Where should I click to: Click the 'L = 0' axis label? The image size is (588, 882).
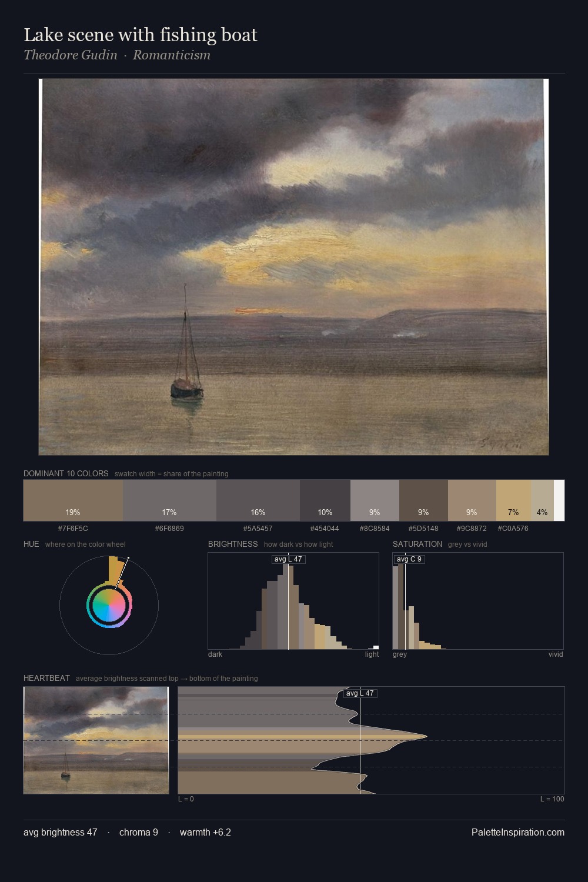pos(186,799)
